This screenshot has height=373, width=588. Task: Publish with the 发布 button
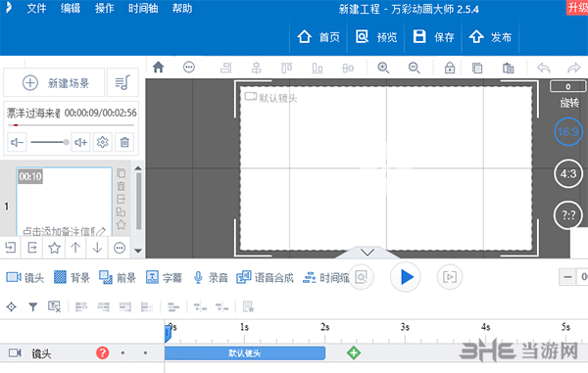pyautogui.click(x=491, y=36)
